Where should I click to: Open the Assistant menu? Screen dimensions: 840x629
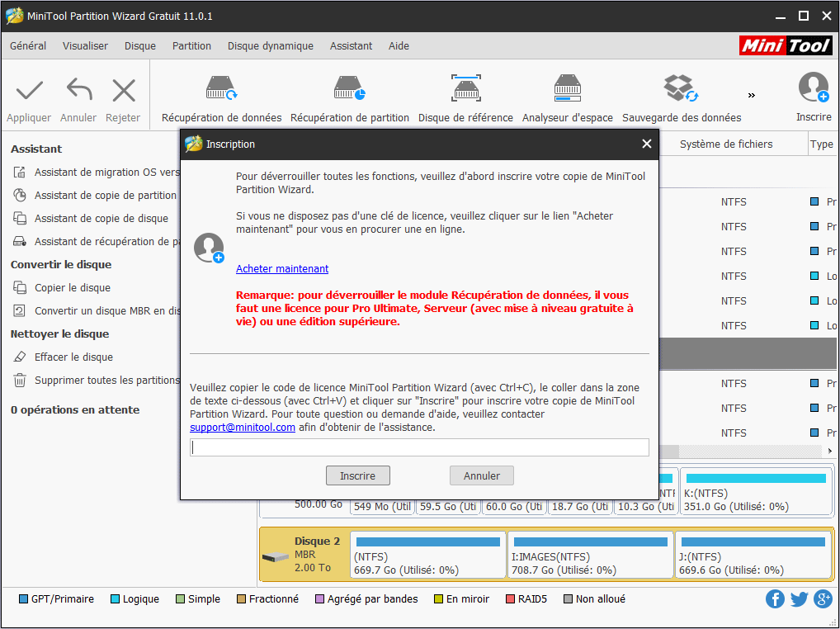(x=351, y=46)
